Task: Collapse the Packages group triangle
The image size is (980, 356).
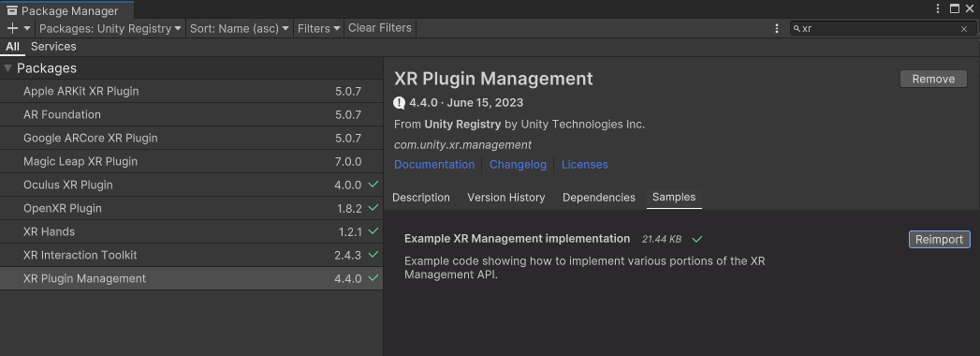Action: pos(7,68)
